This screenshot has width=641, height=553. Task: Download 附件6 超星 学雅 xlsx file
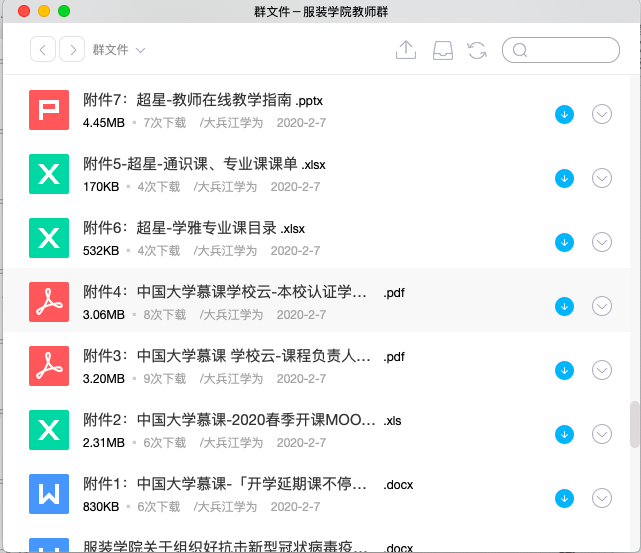pyautogui.click(x=564, y=242)
